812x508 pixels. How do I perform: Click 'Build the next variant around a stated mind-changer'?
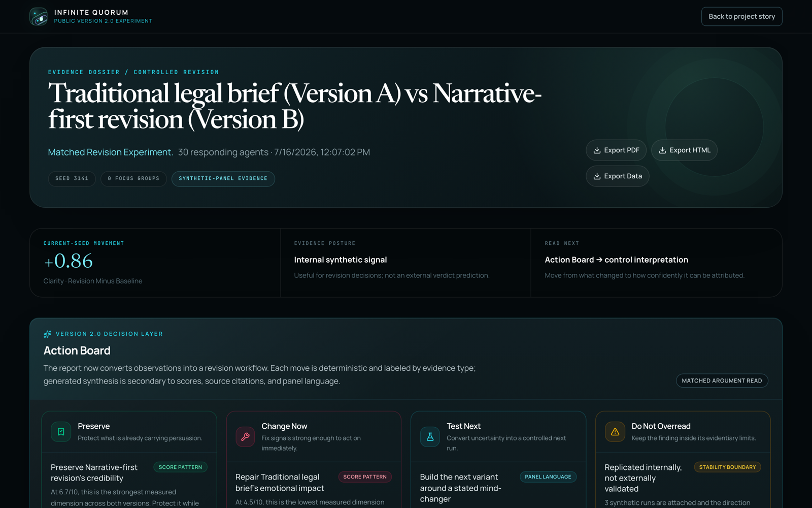tap(460, 488)
